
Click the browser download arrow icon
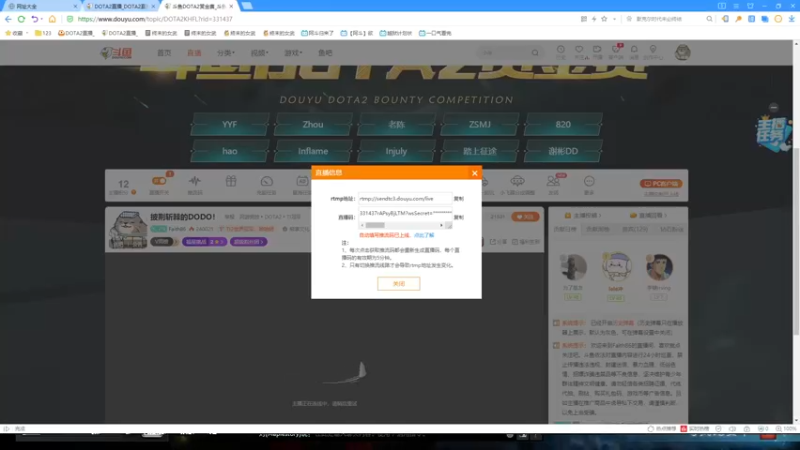(x=791, y=19)
